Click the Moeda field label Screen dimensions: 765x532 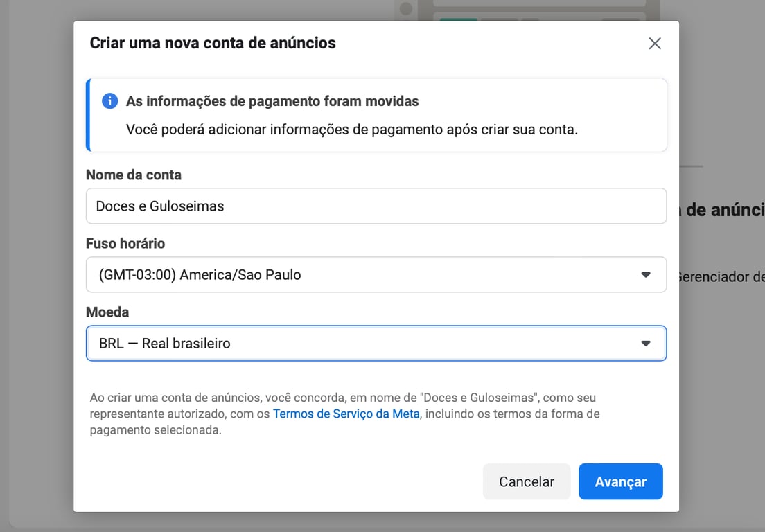107,312
